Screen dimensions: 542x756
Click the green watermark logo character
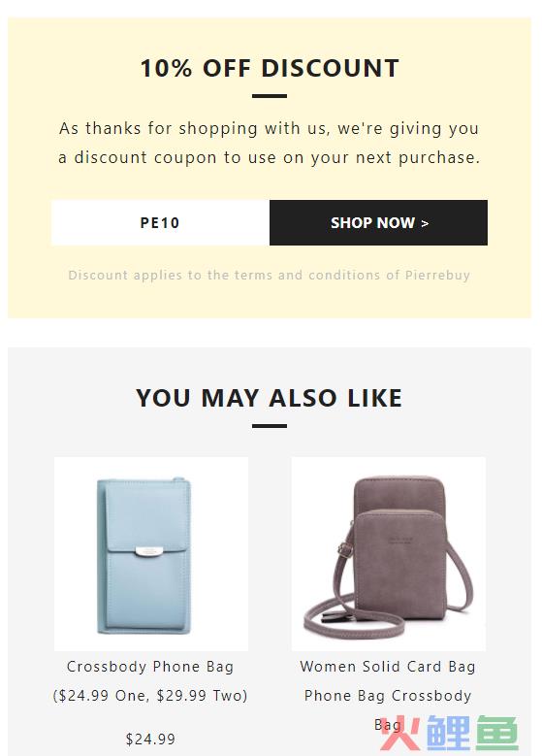click(x=497, y=733)
